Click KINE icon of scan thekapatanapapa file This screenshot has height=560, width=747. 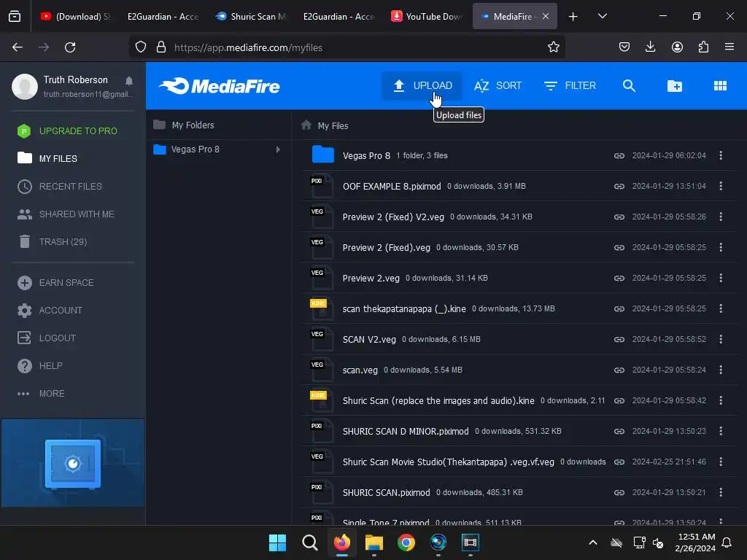[x=322, y=308]
